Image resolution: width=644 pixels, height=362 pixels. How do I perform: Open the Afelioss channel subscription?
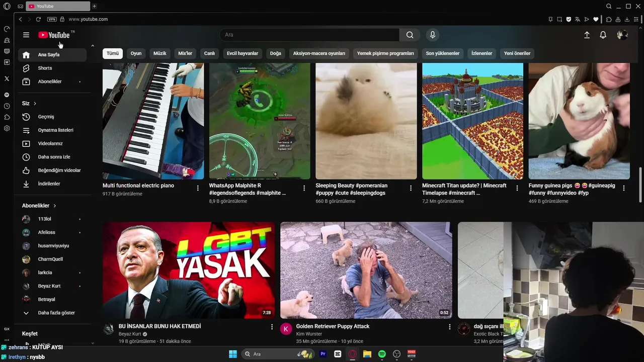click(x=52, y=232)
